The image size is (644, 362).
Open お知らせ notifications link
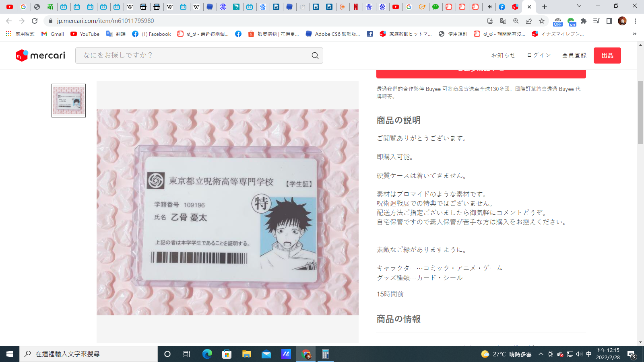pyautogui.click(x=503, y=56)
